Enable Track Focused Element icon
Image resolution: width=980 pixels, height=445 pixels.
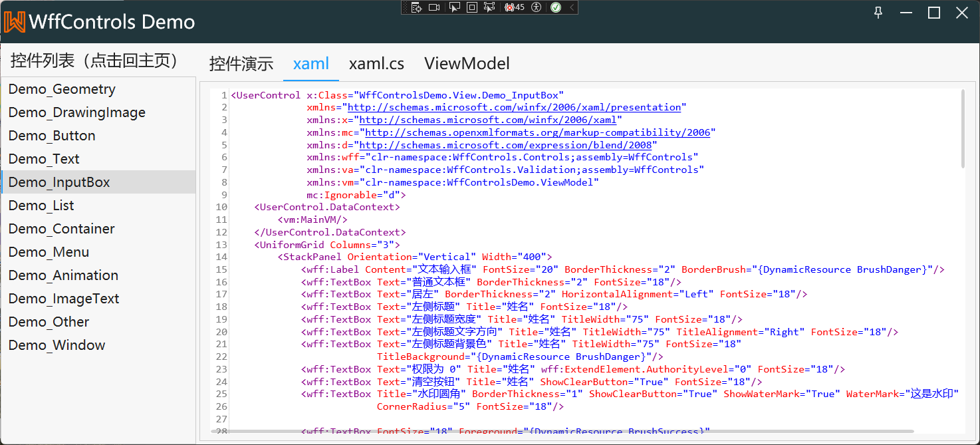pos(490,7)
